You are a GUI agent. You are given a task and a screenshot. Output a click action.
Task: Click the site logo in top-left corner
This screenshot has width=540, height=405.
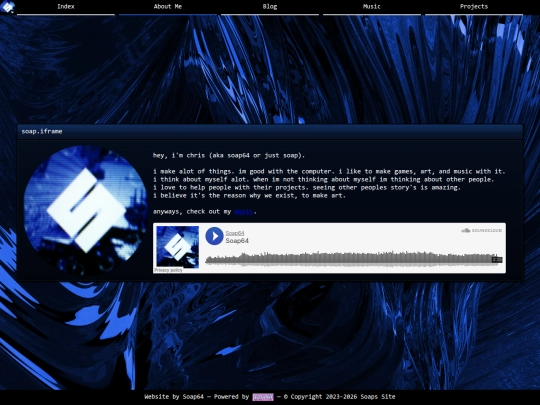pos(8,7)
